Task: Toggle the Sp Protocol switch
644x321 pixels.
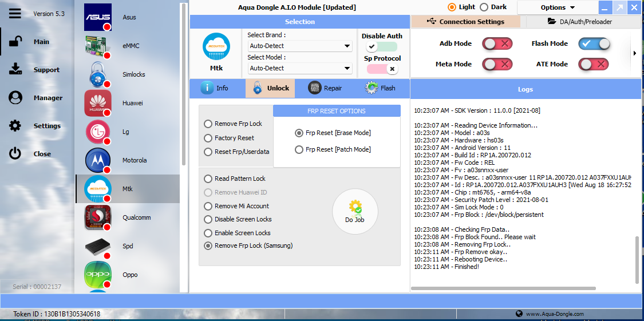Action: (x=382, y=69)
